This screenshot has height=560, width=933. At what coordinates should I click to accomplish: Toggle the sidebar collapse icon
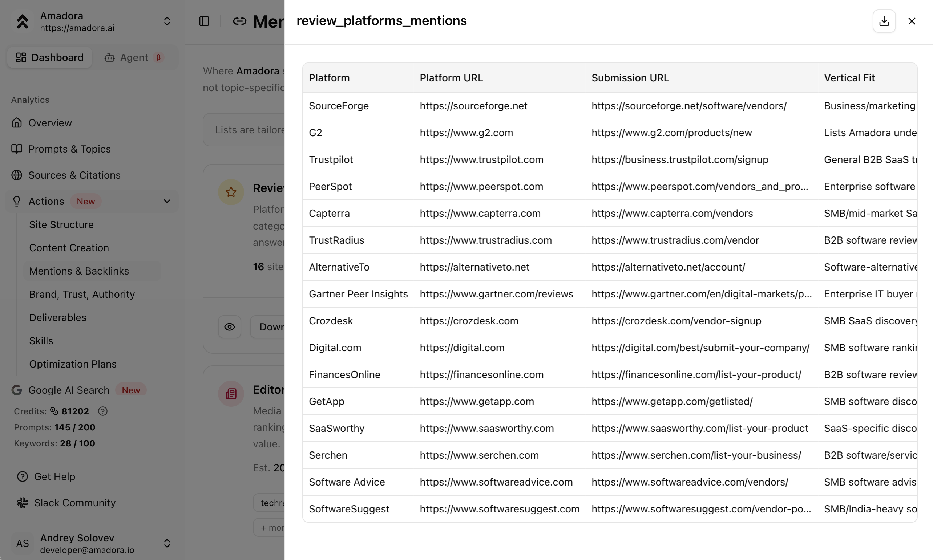click(204, 21)
